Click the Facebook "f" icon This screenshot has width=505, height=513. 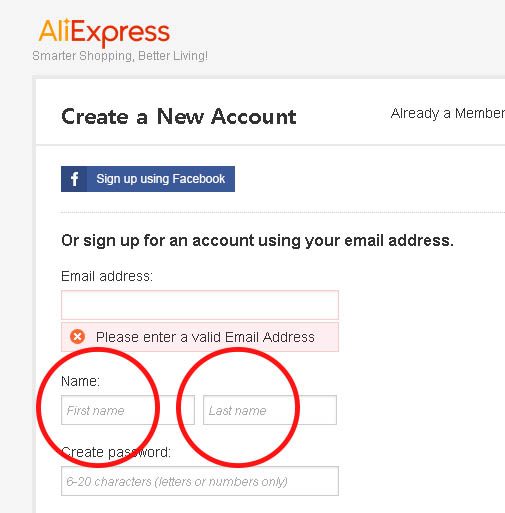pyautogui.click(x=74, y=179)
